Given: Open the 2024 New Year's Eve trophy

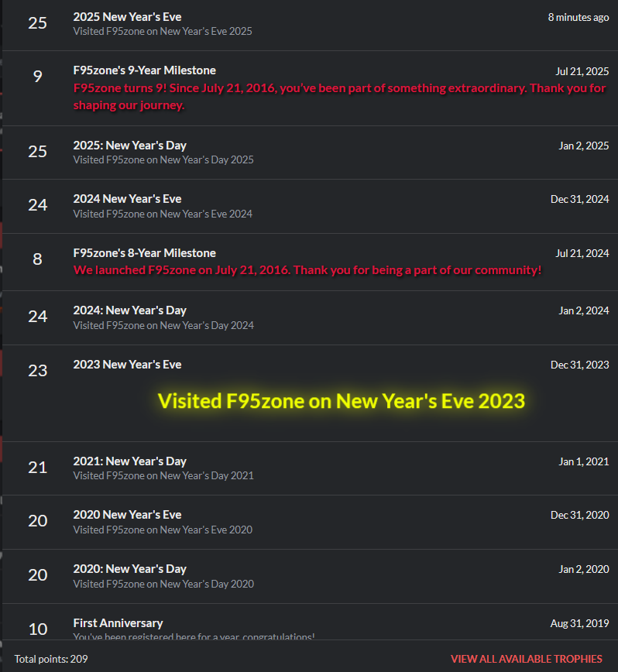Looking at the screenshot, I should click(x=127, y=199).
